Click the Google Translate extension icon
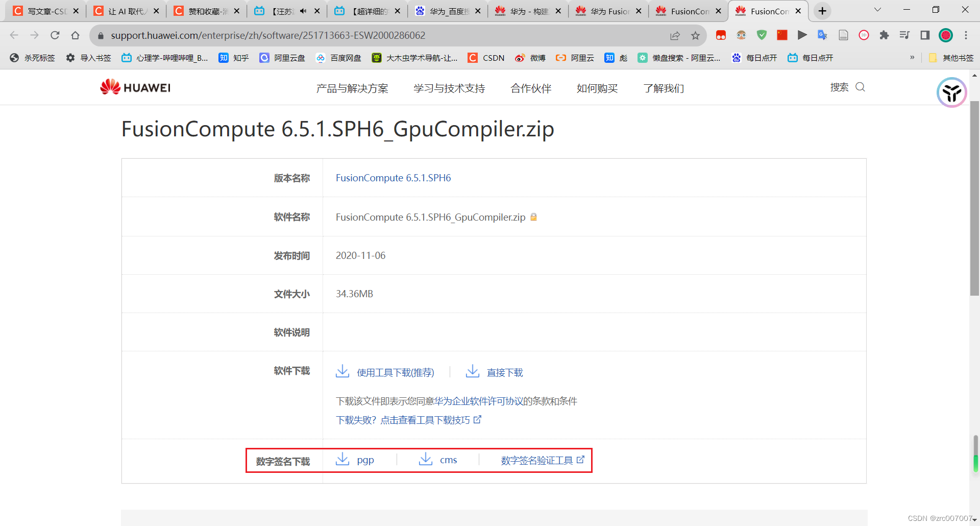Image resolution: width=980 pixels, height=526 pixels. click(823, 35)
